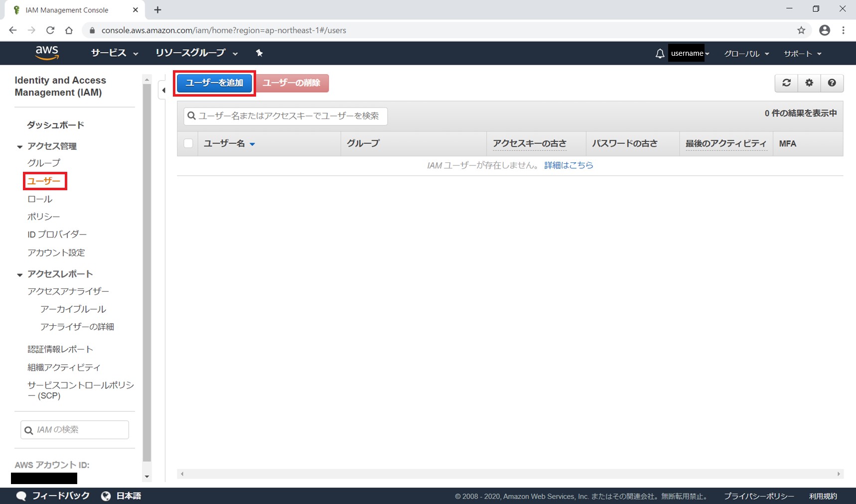Select the all-users header checkbox

(x=188, y=143)
